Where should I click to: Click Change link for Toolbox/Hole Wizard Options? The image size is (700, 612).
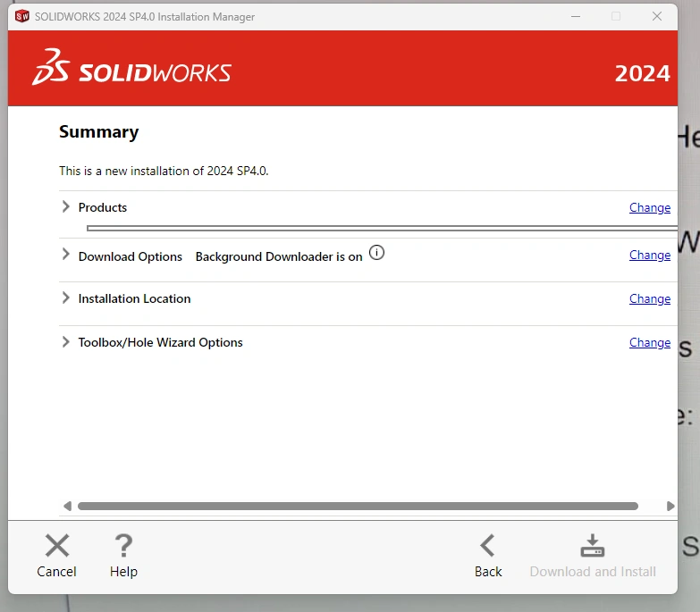click(650, 342)
